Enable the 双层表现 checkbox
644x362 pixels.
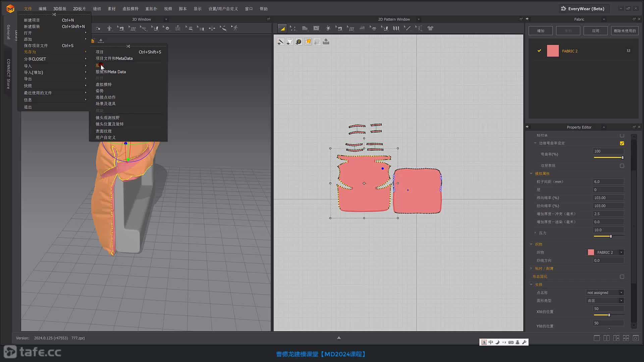(x=622, y=166)
